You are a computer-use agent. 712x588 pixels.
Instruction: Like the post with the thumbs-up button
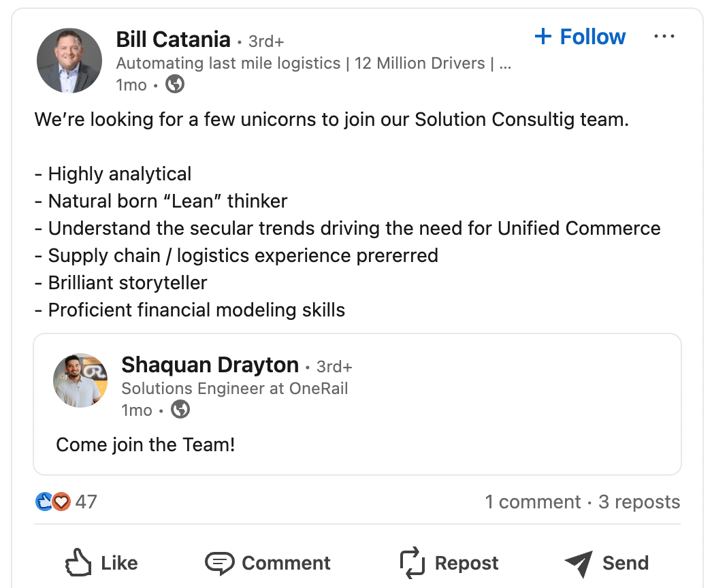click(x=101, y=563)
